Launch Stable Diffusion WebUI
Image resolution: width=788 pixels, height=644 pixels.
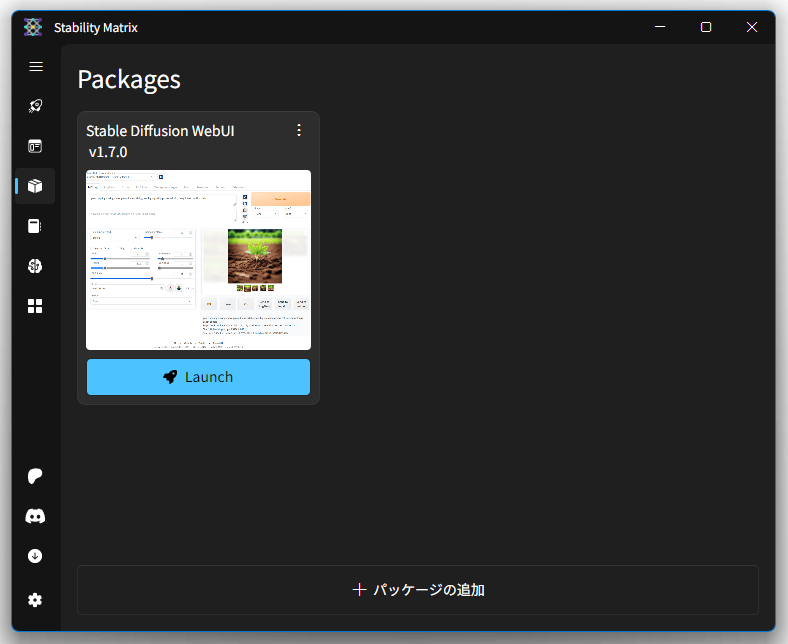click(199, 377)
